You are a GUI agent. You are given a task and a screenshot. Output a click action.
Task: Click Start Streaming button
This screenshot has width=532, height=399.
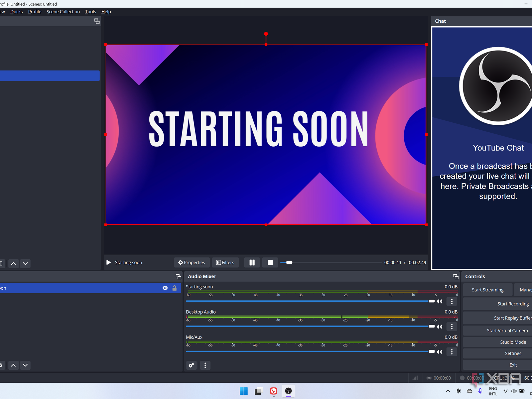487,290
